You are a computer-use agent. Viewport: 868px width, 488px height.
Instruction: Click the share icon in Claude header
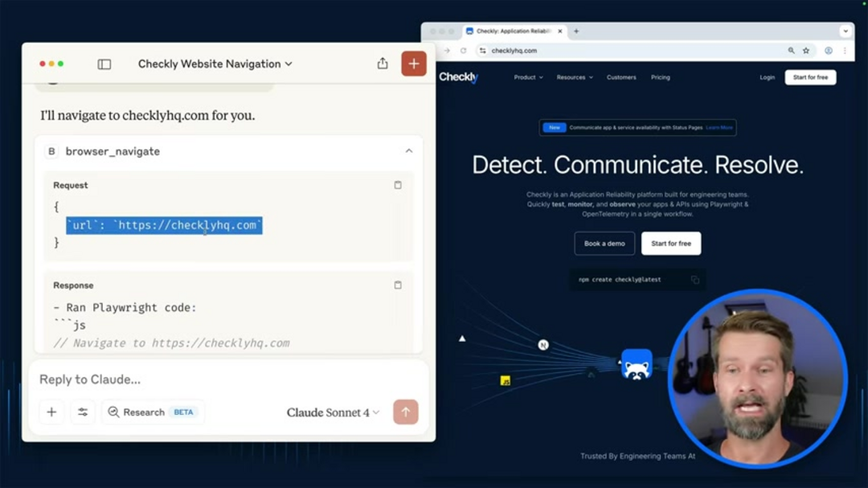point(383,64)
